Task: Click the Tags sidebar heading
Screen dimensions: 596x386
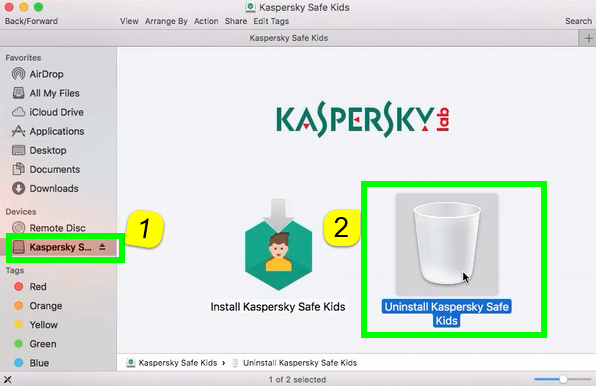Action: coord(15,271)
